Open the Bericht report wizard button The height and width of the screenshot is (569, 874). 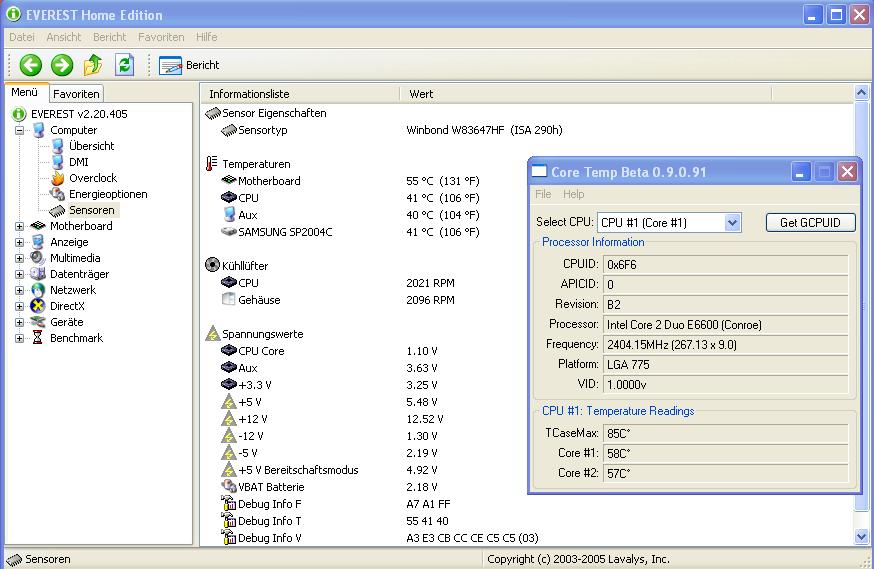[190, 65]
